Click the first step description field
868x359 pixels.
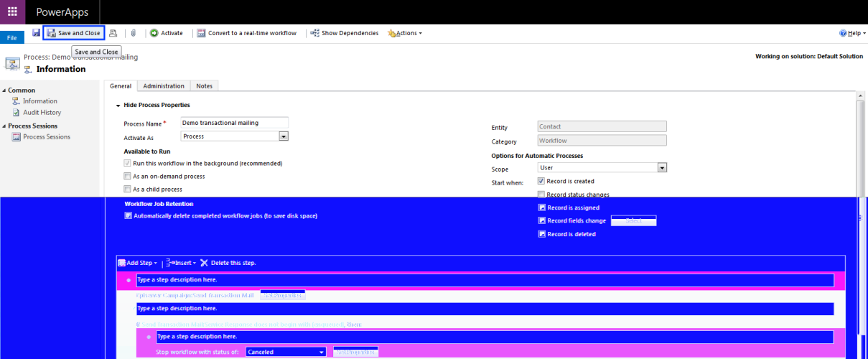click(x=485, y=280)
